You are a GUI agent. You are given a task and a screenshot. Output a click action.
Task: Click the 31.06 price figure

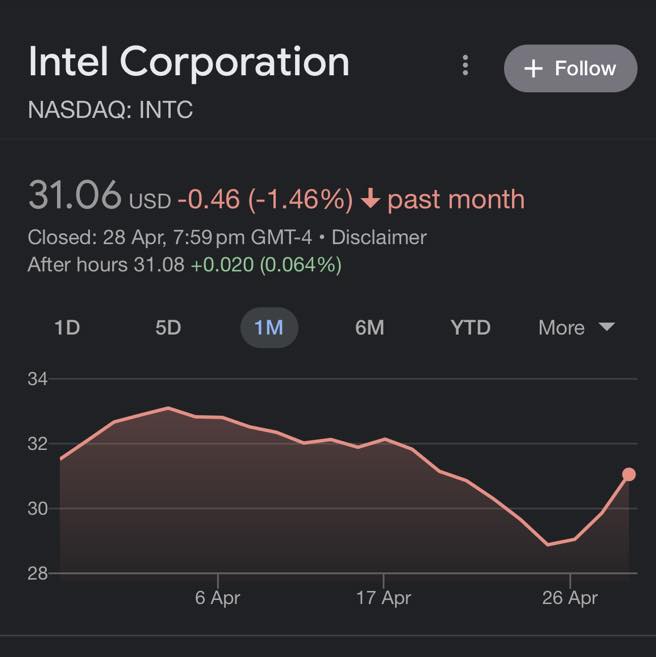(x=75, y=196)
